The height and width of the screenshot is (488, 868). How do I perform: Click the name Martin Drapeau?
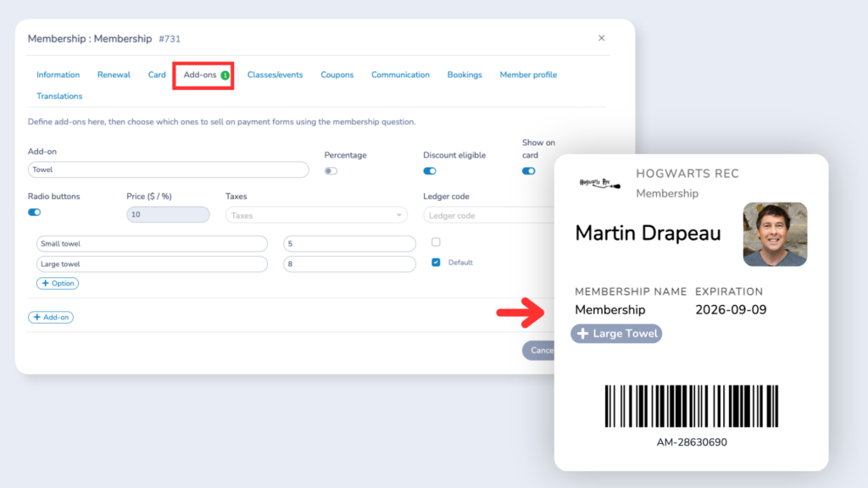coord(648,234)
